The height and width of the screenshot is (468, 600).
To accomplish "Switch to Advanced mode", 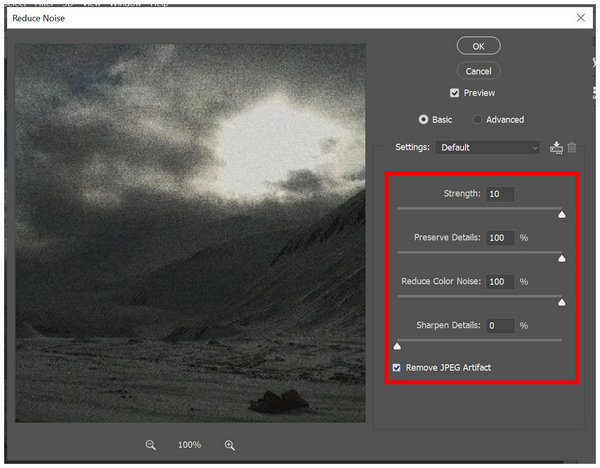I will tap(477, 120).
